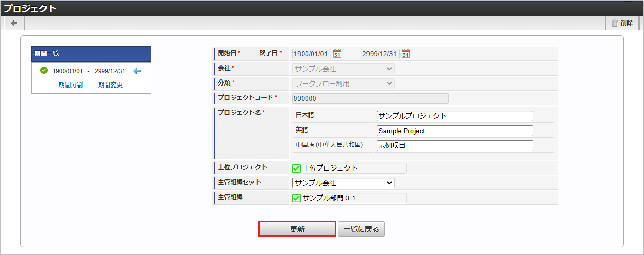Viewport: 644px width, 255px height.
Task: Click the Japanese project name field
Action: [454, 116]
